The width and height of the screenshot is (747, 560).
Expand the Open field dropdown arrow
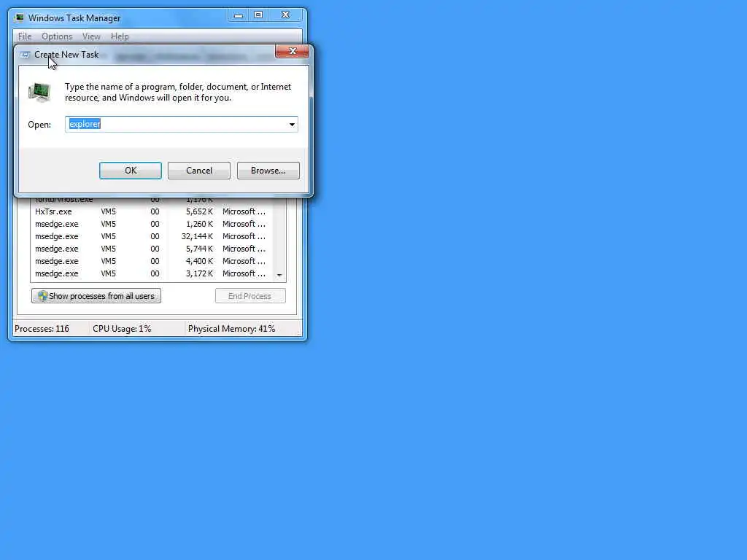click(x=292, y=124)
